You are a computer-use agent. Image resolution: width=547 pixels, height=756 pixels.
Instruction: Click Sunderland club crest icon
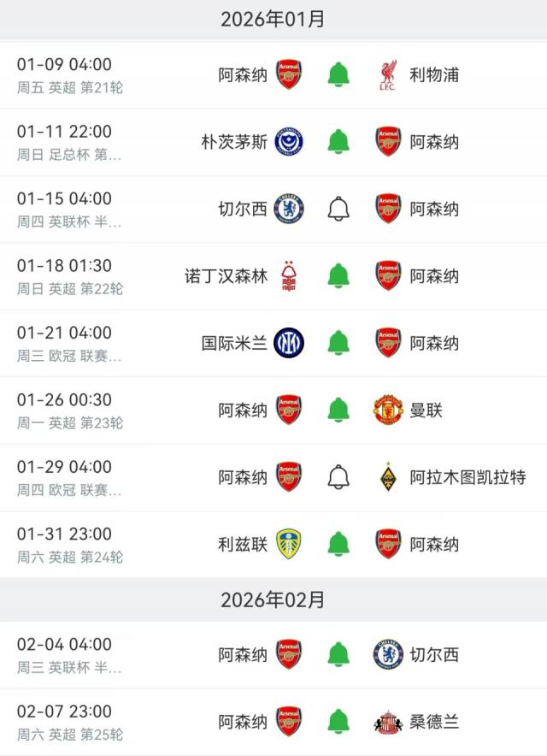click(388, 723)
